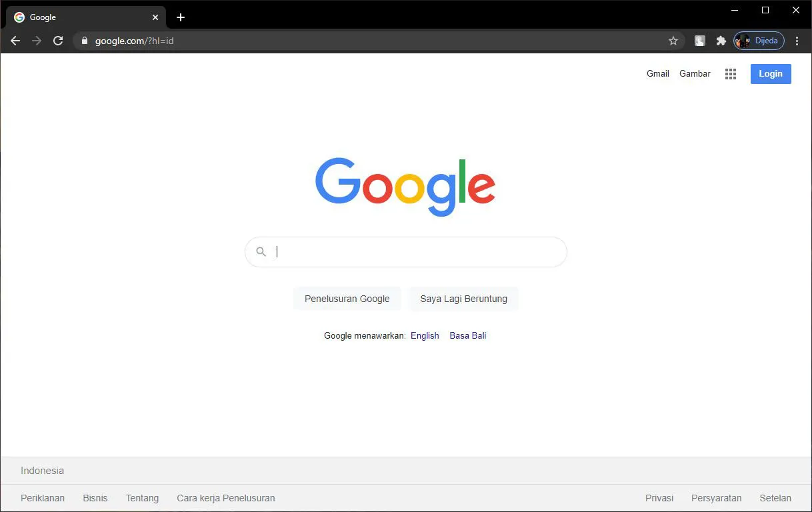
Task: Click the Chrome profile avatar labeled Dijeda
Action: point(759,41)
